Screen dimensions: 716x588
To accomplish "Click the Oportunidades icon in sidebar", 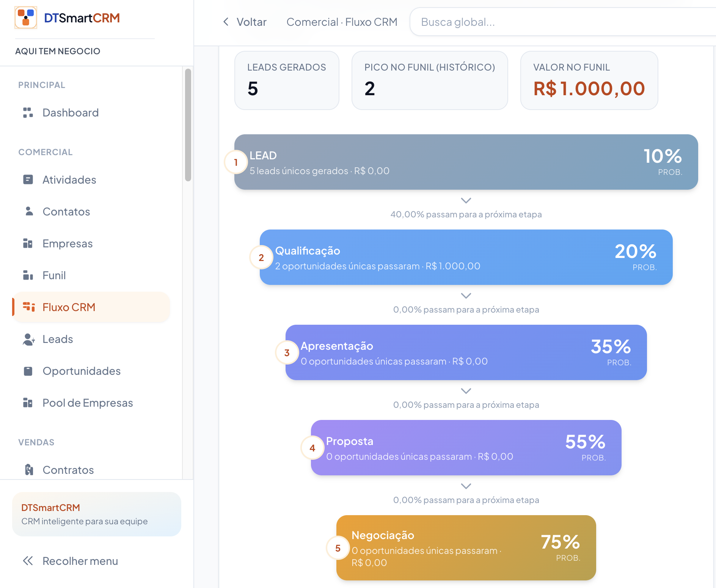I will pyautogui.click(x=28, y=371).
